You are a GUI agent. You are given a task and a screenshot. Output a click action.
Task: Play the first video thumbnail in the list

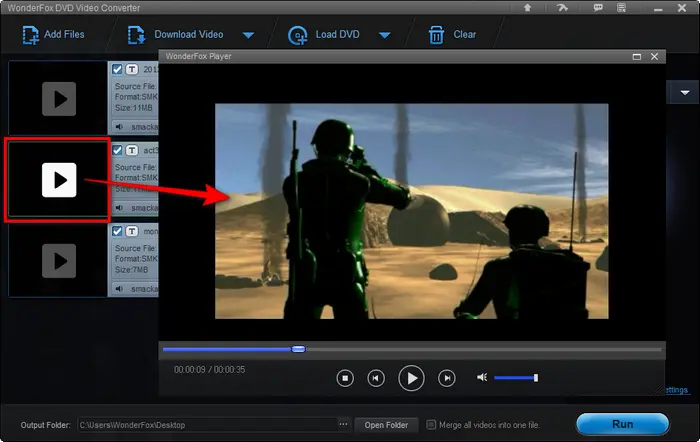click(x=59, y=99)
